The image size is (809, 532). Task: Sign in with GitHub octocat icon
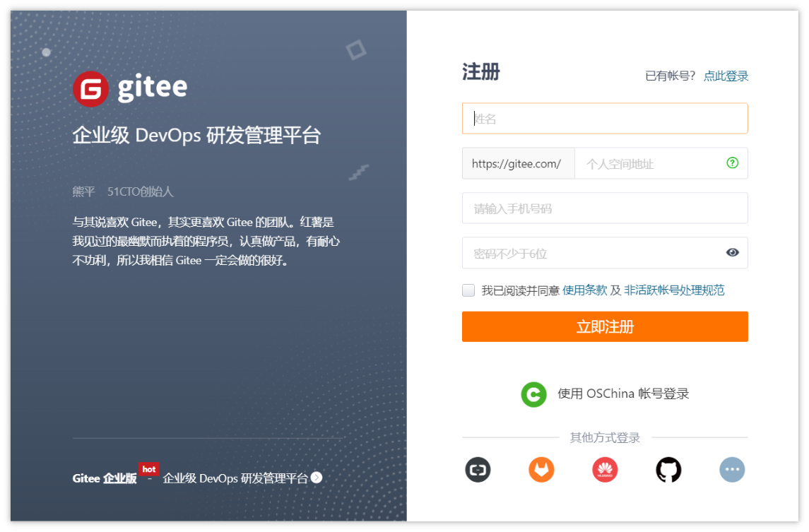click(668, 470)
